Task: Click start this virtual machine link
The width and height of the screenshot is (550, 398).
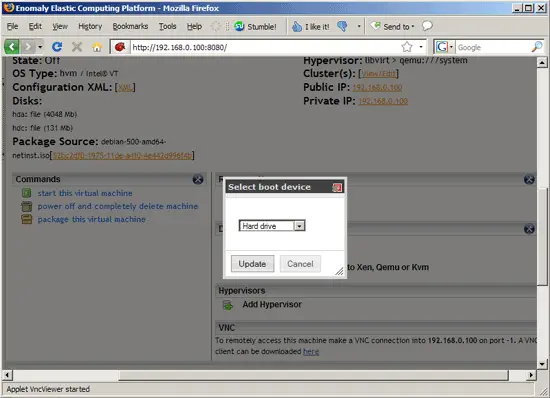Action: (x=85, y=193)
